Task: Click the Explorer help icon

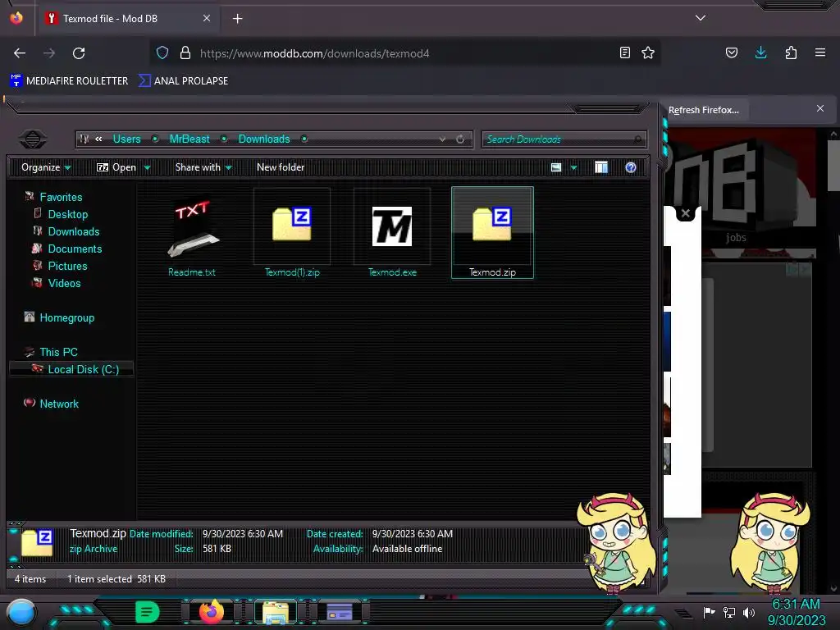Action: (631, 167)
